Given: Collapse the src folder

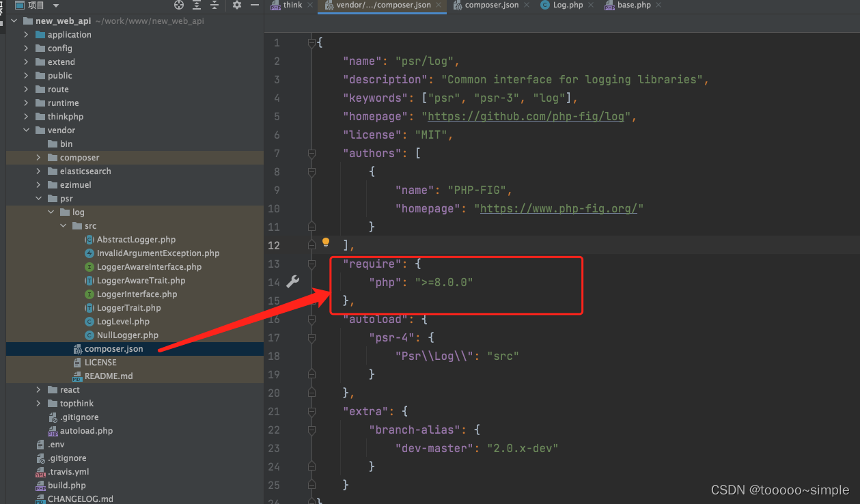Looking at the screenshot, I should coord(64,226).
